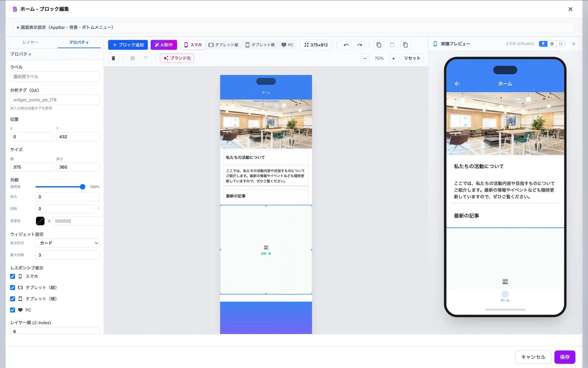Click the ラベル input field

coord(55,77)
